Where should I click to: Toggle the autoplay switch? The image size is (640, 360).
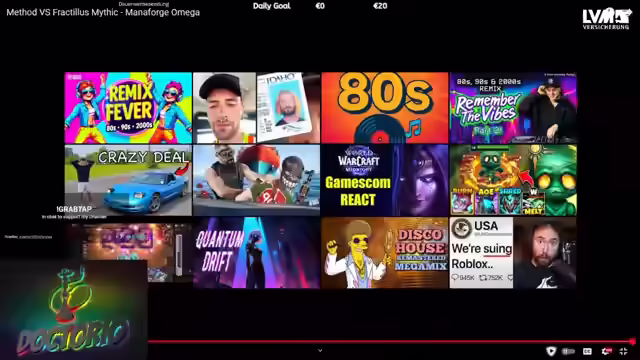(x=569, y=351)
